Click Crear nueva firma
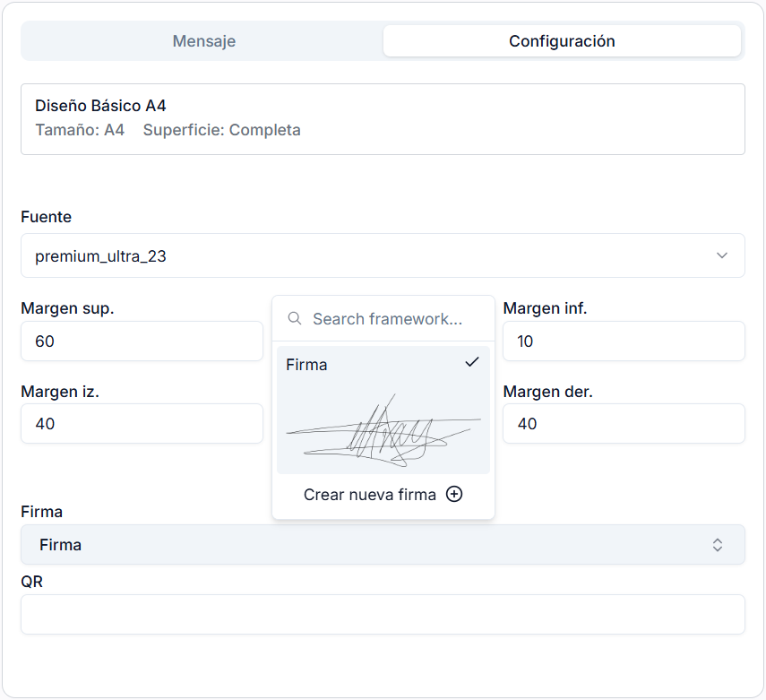 [x=372, y=494]
